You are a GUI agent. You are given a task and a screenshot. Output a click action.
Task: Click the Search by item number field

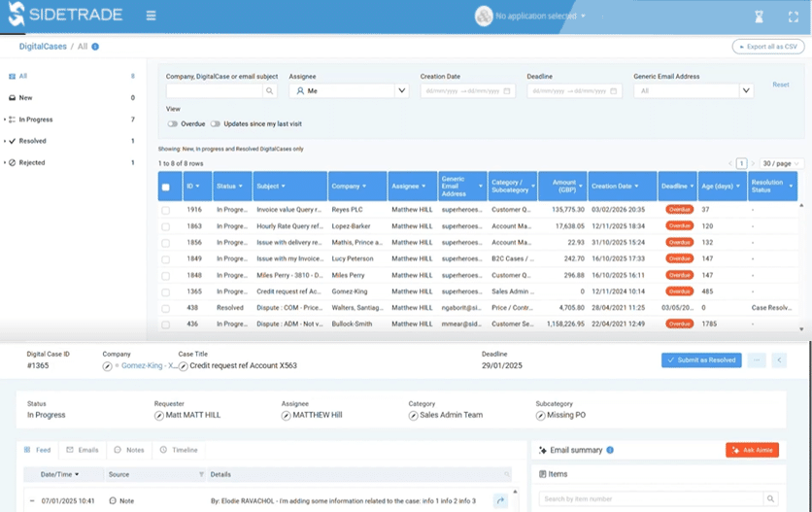click(652, 499)
